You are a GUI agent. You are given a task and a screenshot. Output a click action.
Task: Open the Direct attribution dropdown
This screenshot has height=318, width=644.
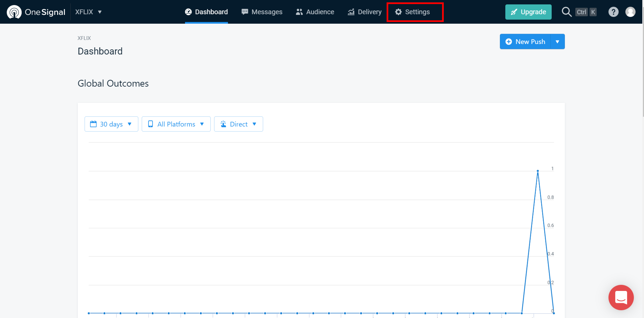(238, 124)
